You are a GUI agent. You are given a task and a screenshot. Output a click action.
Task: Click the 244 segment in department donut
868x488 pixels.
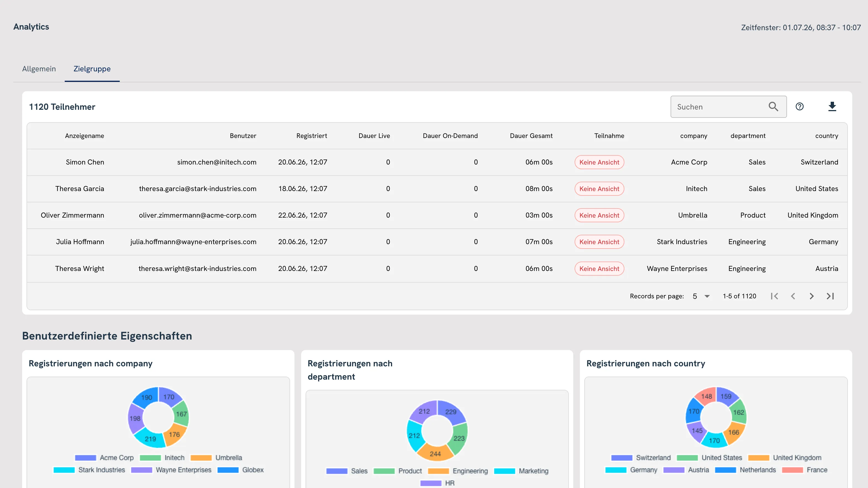pos(435,454)
